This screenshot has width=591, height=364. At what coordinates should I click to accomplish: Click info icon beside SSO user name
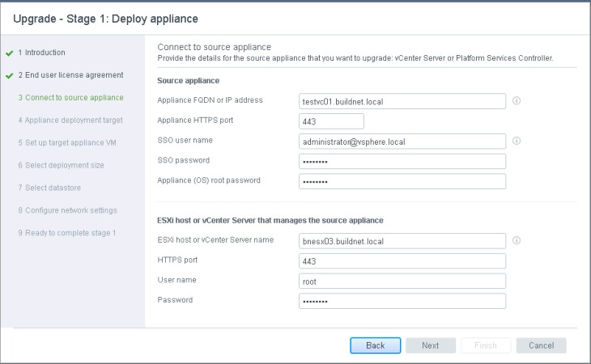[x=517, y=141]
